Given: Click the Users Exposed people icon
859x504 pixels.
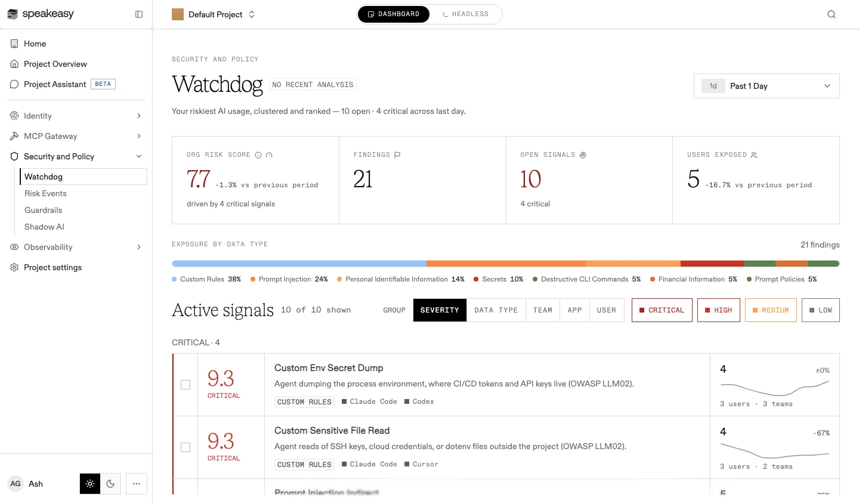Looking at the screenshot, I should pyautogui.click(x=754, y=155).
